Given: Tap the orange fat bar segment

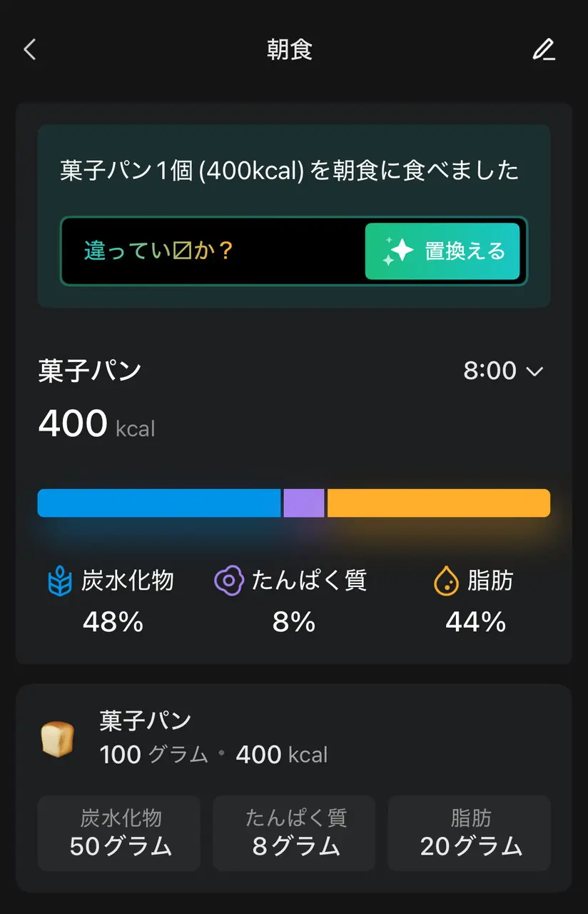Looking at the screenshot, I should [x=438, y=503].
